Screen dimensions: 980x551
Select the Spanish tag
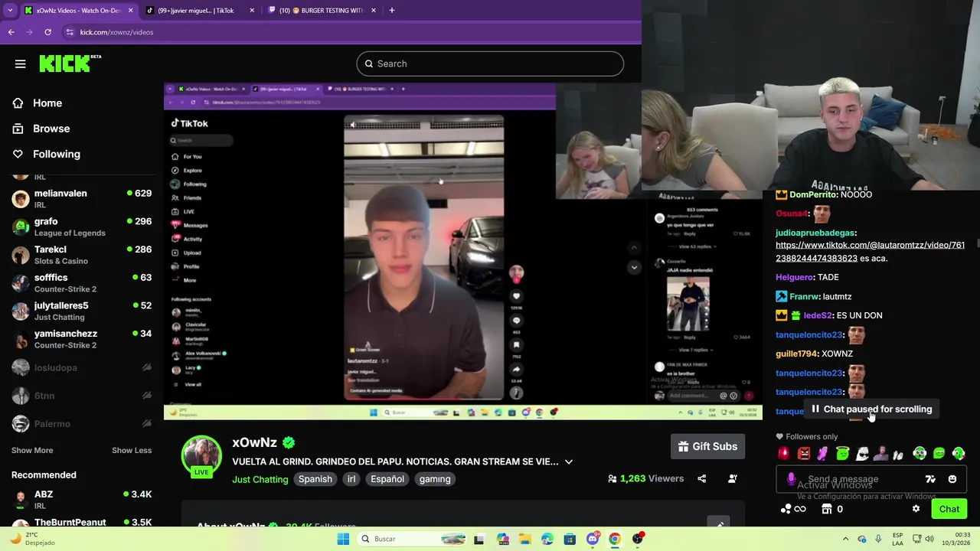[x=315, y=479]
